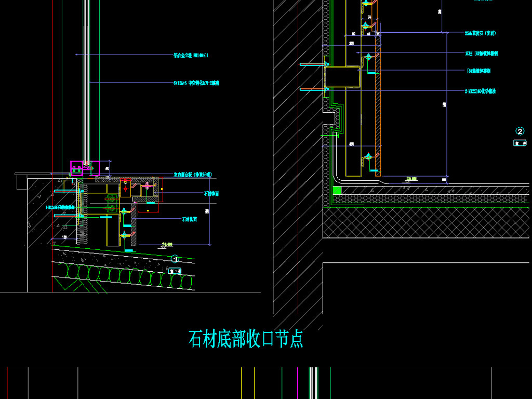Click the 室内窗台板 annotation label
The height and width of the screenshot is (399, 532).
(x=192, y=175)
